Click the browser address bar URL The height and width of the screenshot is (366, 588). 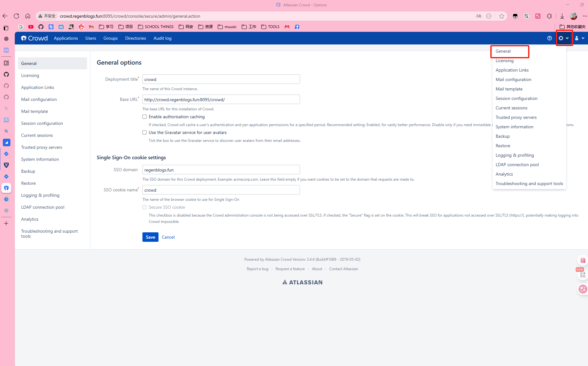coord(130,16)
